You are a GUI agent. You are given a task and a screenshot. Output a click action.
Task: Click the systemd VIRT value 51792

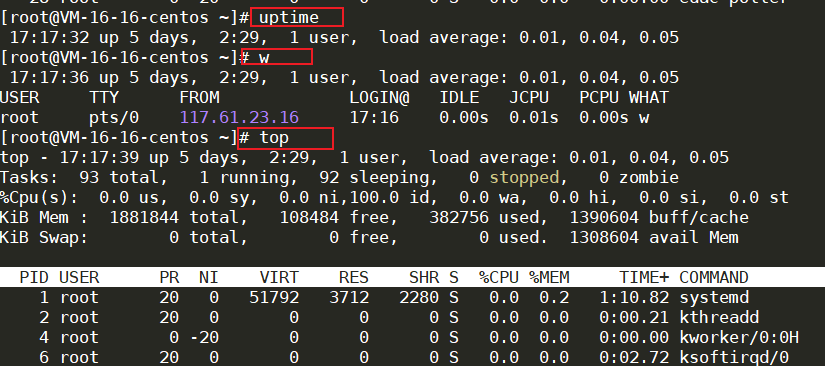point(274,298)
